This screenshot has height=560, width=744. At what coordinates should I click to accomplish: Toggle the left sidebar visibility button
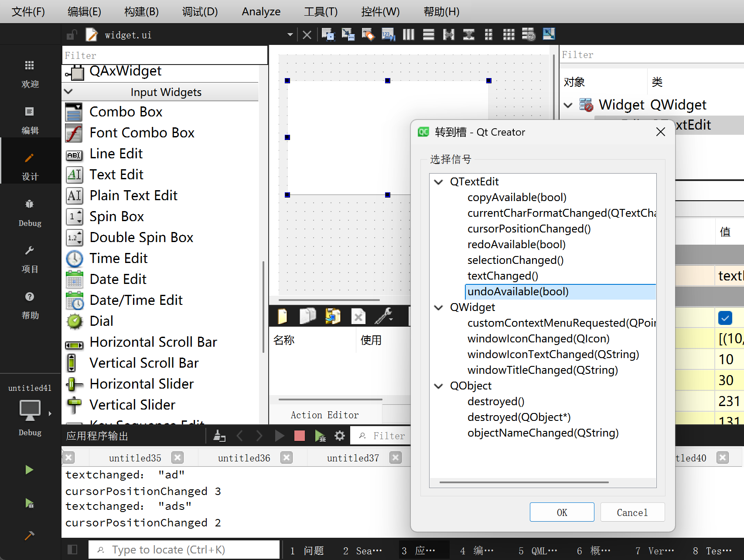(72, 550)
